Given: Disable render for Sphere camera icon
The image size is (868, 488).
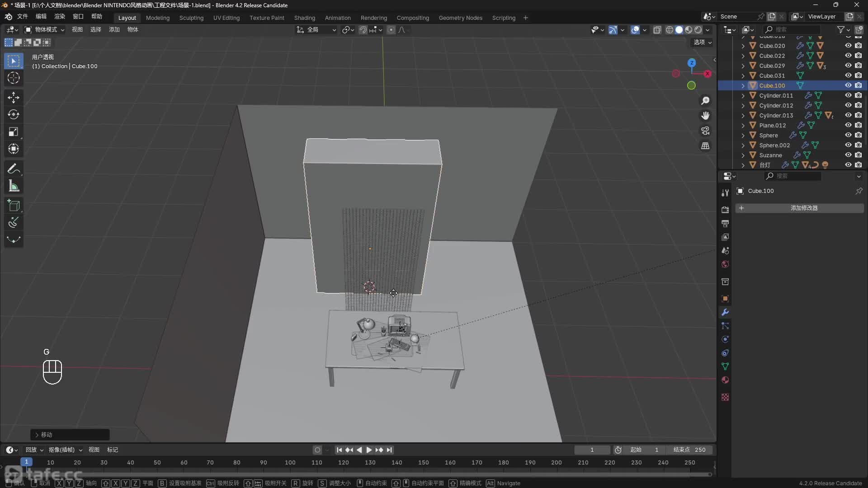Looking at the screenshot, I should point(859,135).
